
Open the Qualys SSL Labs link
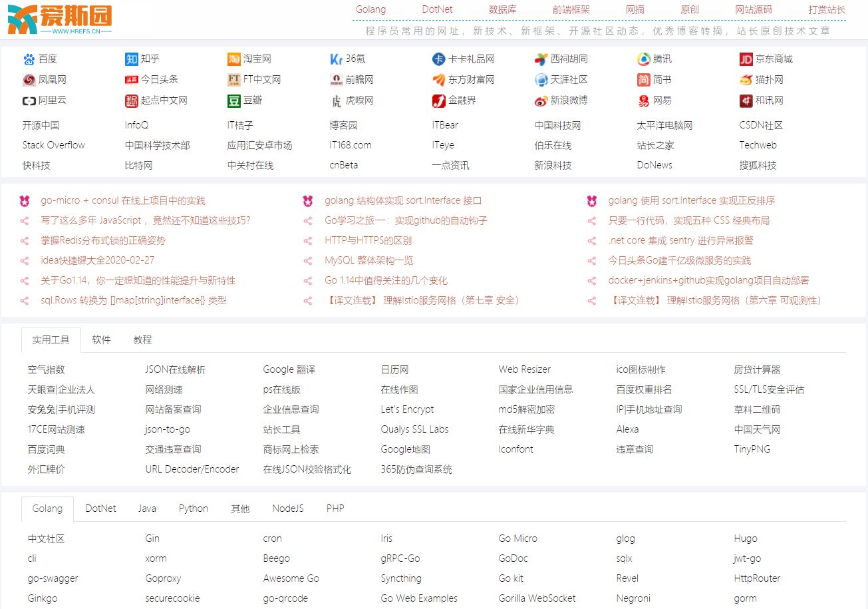point(415,429)
